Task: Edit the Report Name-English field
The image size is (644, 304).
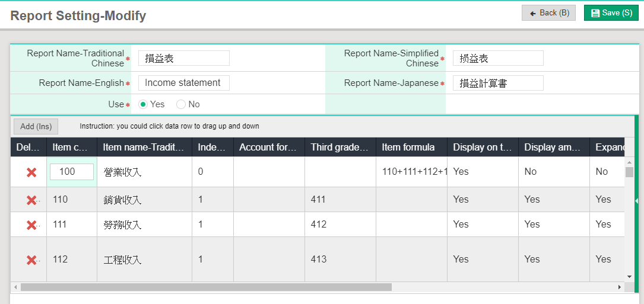Action: point(183,83)
